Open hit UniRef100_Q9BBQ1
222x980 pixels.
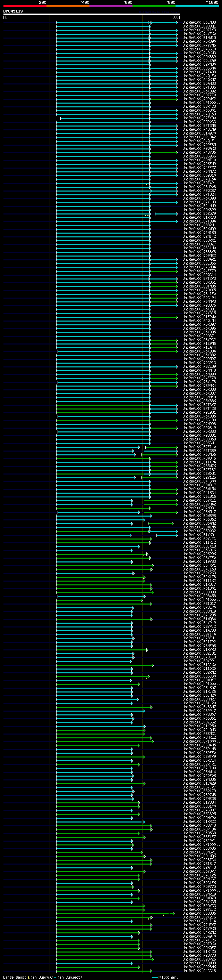pos(199,26)
